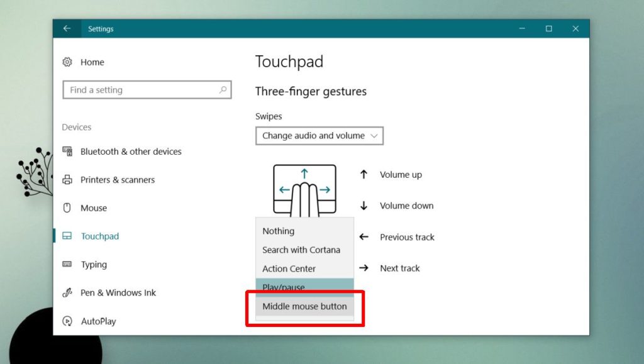The image size is (644, 364).
Task: Open Settings Home via the gear icon
Action: [x=67, y=62]
